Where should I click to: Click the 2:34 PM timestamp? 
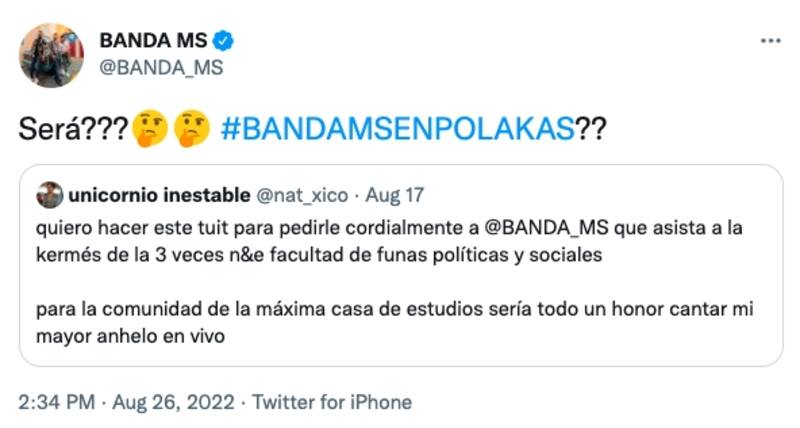click(57, 402)
